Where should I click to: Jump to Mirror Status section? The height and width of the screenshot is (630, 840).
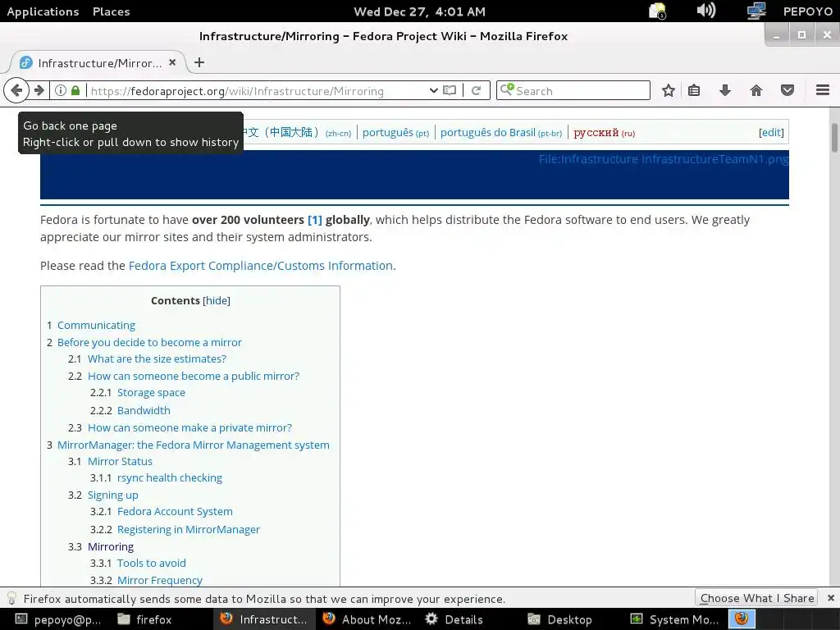point(120,461)
